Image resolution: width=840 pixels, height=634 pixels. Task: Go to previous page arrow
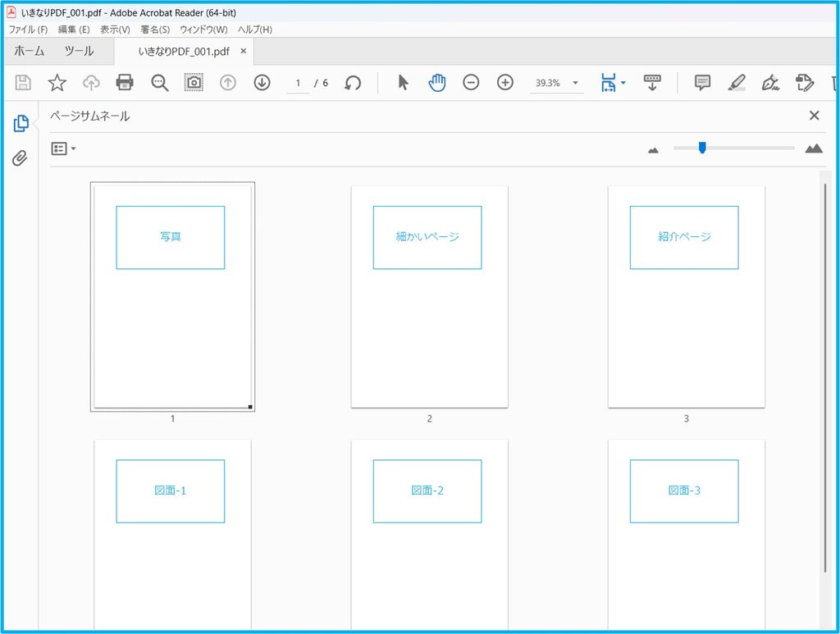coord(228,83)
